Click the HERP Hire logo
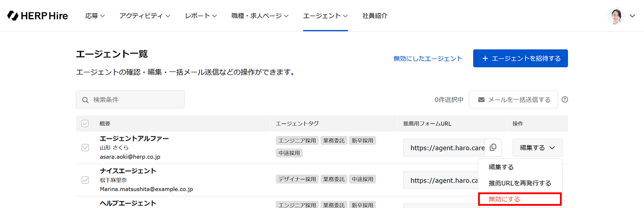The height and width of the screenshot is (208, 644). pyautogui.click(x=38, y=16)
